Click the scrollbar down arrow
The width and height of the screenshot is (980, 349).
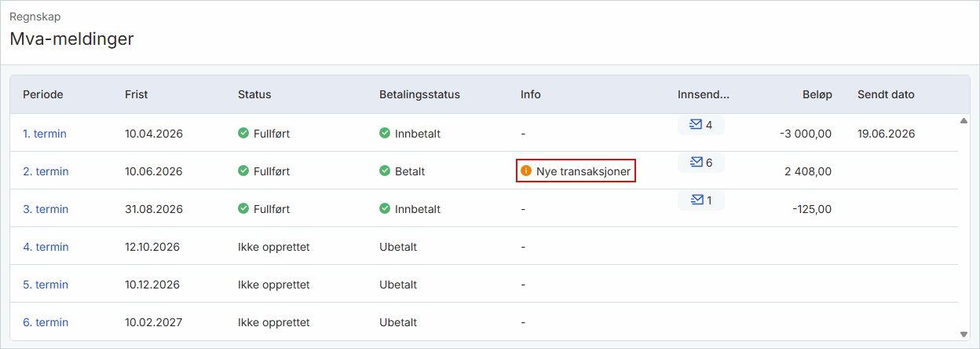pos(964,334)
